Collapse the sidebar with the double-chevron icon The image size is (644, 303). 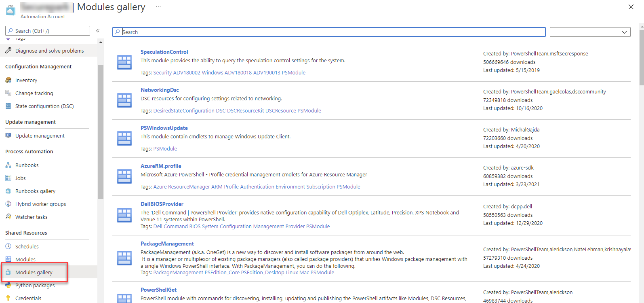click(98, 31)
